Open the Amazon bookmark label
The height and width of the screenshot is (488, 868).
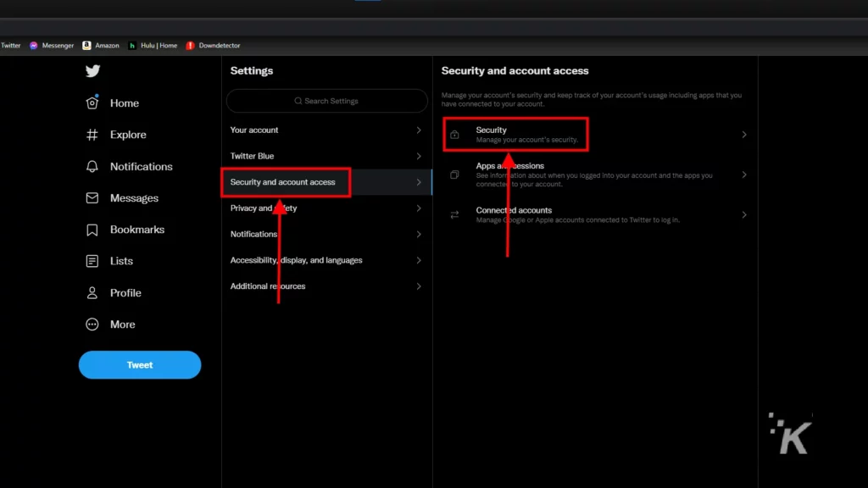point(107,46)
